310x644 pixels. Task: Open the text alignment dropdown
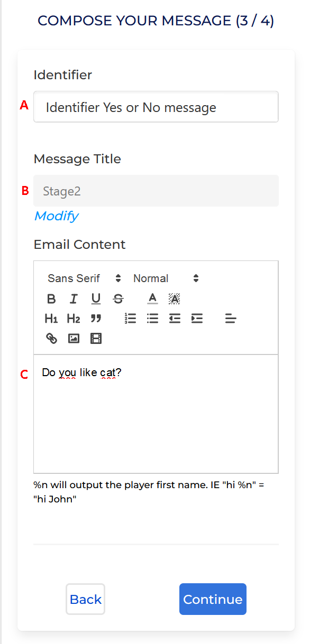[x=231, y=319]
